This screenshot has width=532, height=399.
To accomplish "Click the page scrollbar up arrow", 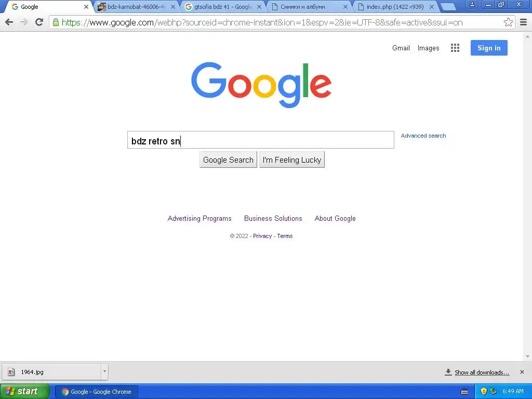I will pyautogui.click(x=528, y=36).
